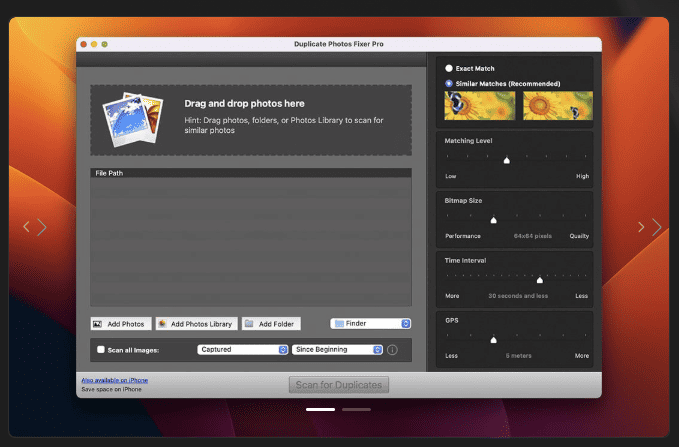
Task: Click the Photos Library flower icon
Action: [162, 324]
